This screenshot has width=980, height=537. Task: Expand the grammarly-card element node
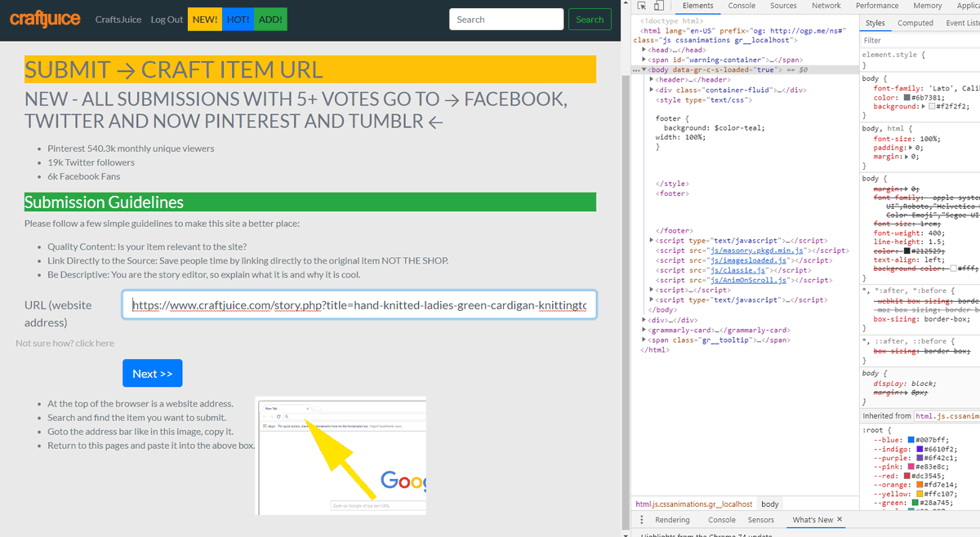(645, 330)
